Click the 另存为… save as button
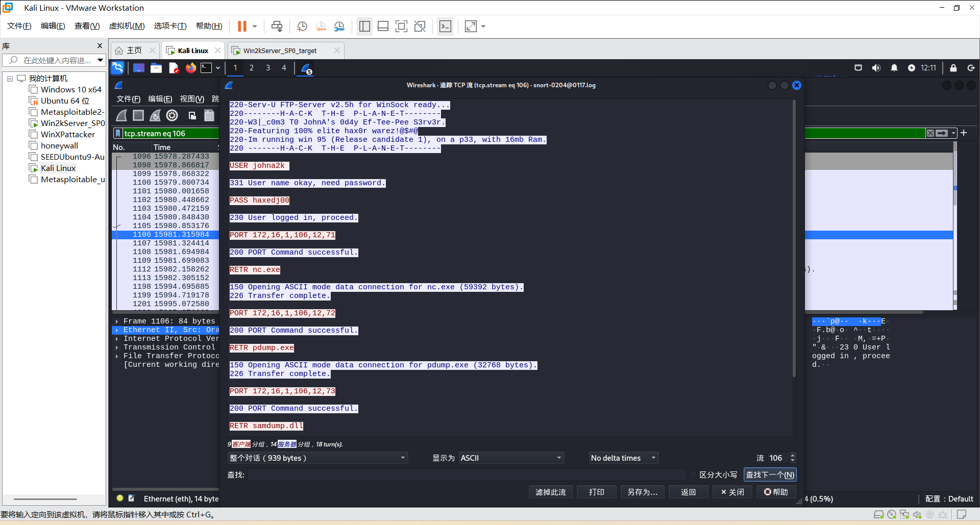The image size is (980, 525). 643,492
